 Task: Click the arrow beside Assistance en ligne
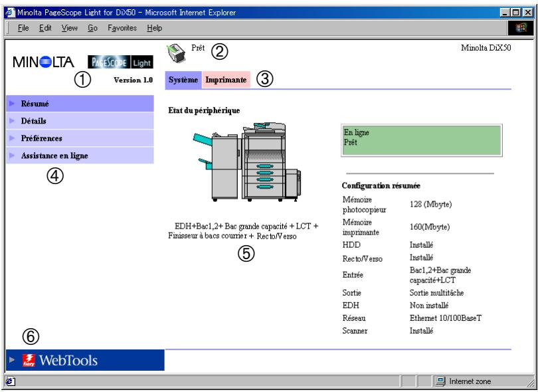pos(12,155)
